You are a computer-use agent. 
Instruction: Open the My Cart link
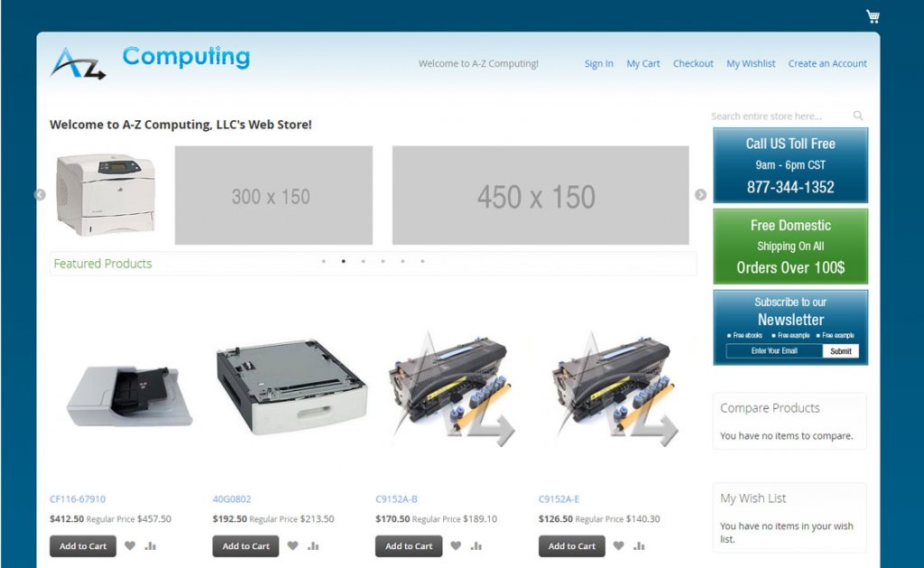pyautogui.click(x=642, y=64)
